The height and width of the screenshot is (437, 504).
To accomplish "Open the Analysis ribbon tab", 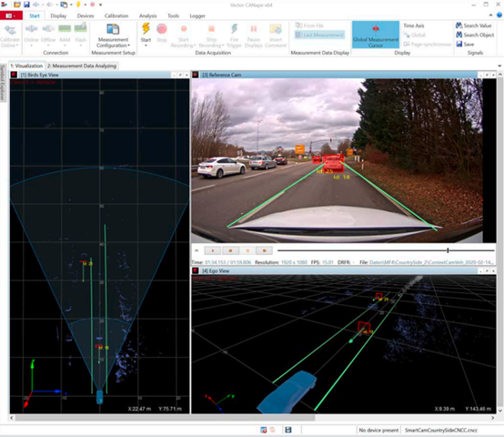I will click(x=148, y=15).
